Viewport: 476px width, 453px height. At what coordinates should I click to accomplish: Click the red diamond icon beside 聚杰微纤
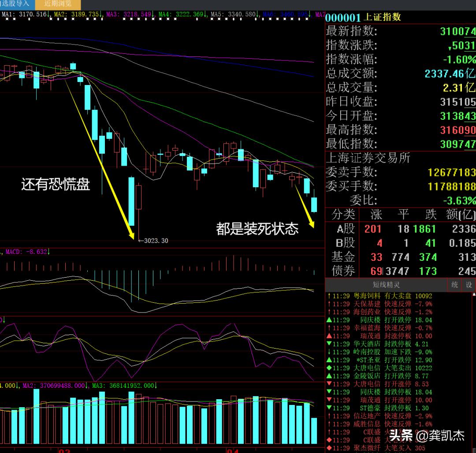click(329, 448)
